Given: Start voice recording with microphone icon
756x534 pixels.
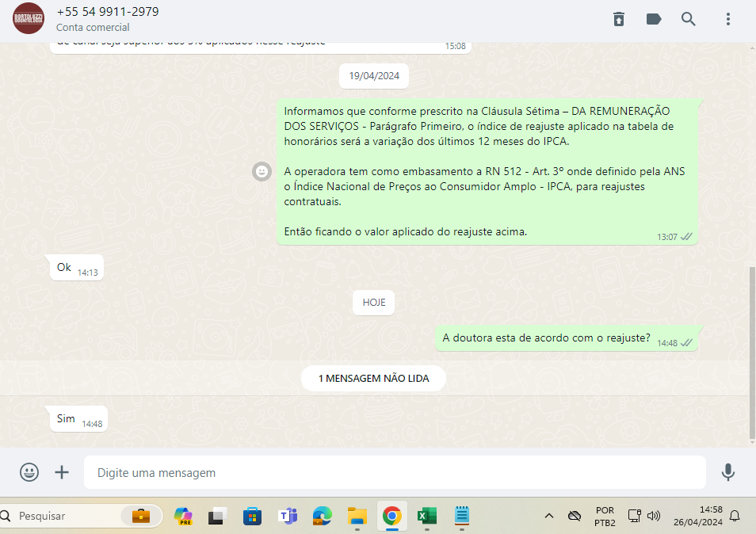Looking at the screenshot, I should [728, 472].
